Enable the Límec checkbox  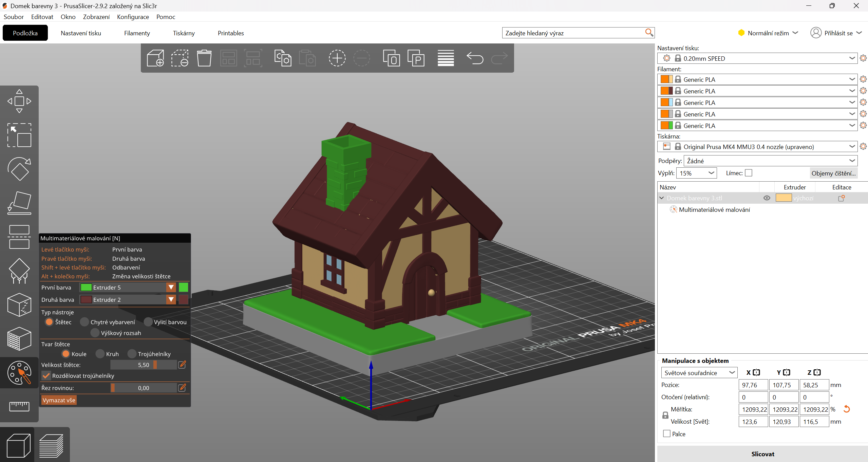pyautogui.click(x=749, y=173)
